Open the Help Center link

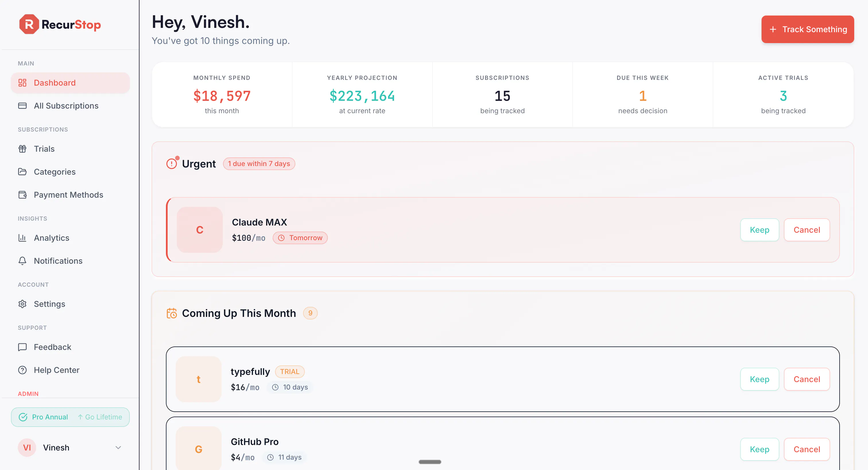click(70, 370)
